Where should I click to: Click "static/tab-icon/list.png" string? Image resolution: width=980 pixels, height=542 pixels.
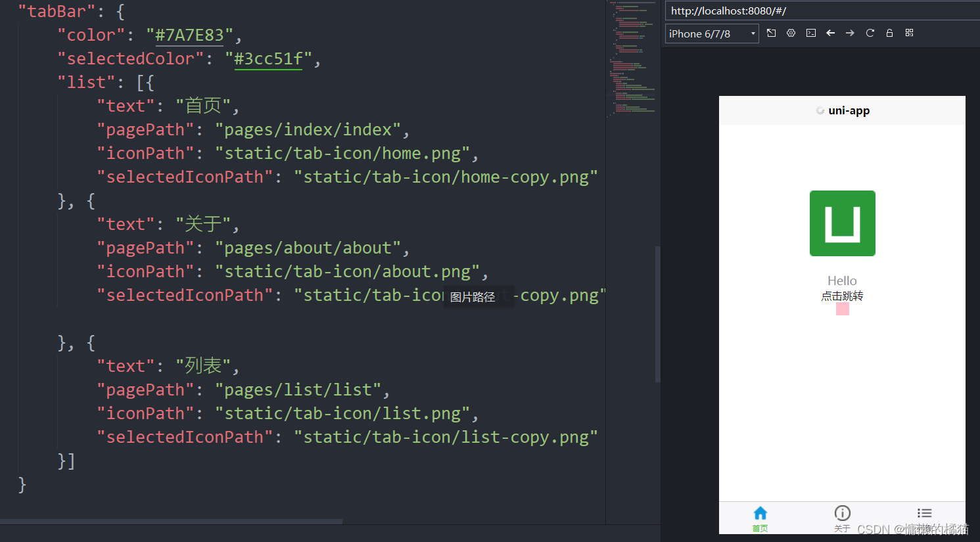point(342,414)
